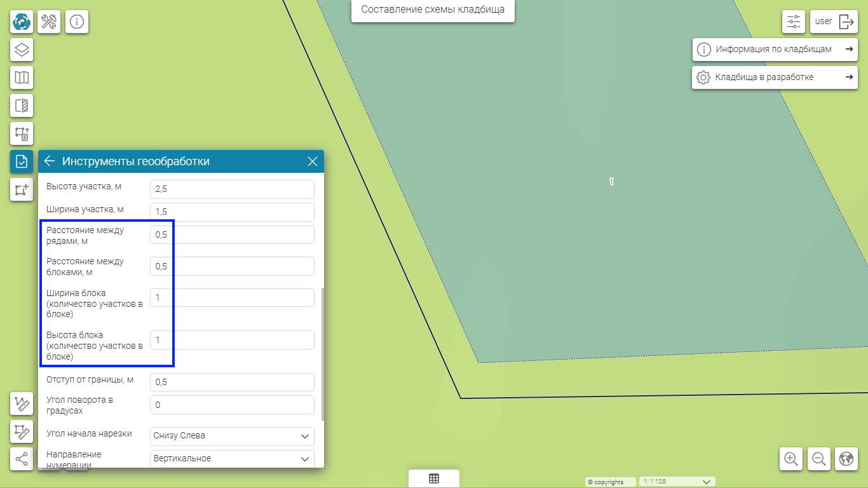Viewport: 868px width, 488px height.
Task: Expand the 'Направление нумерации' dropdown
Action: click(233, 459)
